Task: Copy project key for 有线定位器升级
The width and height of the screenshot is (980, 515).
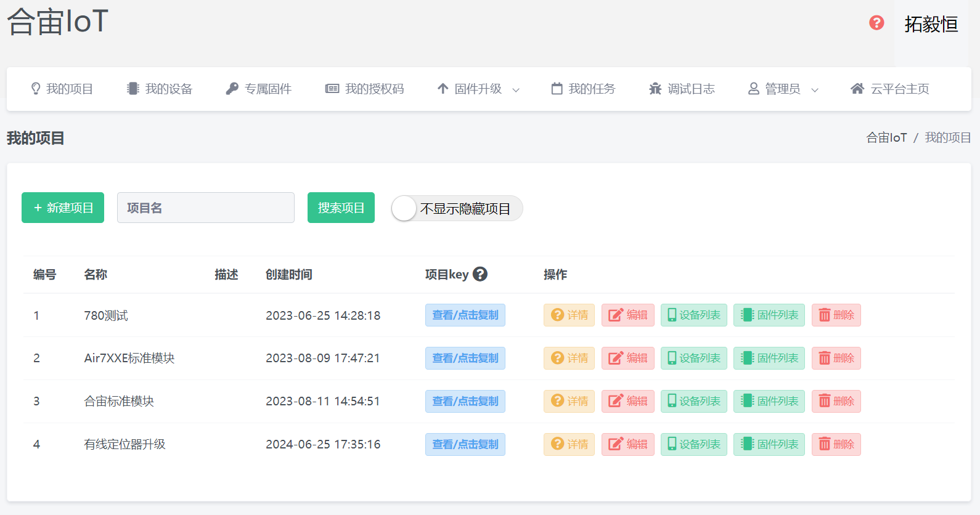Action: pyautogui.click(x=465, y=444)
